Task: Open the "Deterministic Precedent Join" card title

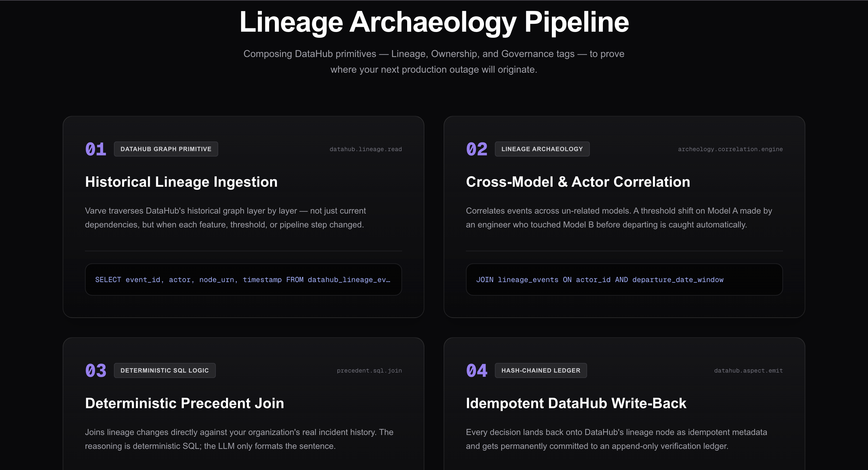Action: tap(185, 403)
